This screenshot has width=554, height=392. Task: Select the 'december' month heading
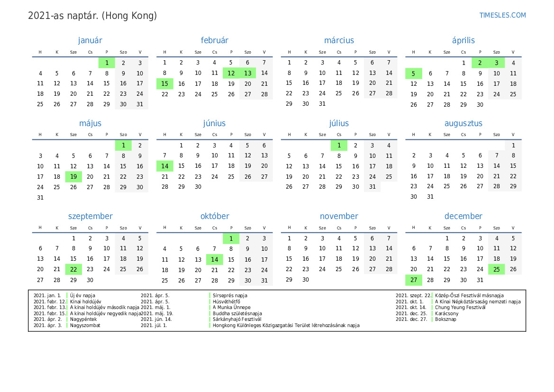(x=463, y=216)
